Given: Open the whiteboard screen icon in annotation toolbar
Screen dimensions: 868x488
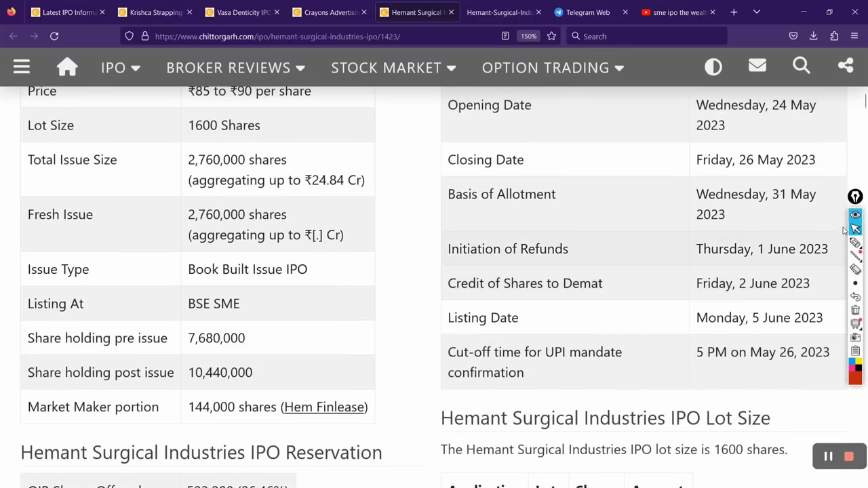Looking at the screenshot, I should pyautogui.click(x=855, y=324).
